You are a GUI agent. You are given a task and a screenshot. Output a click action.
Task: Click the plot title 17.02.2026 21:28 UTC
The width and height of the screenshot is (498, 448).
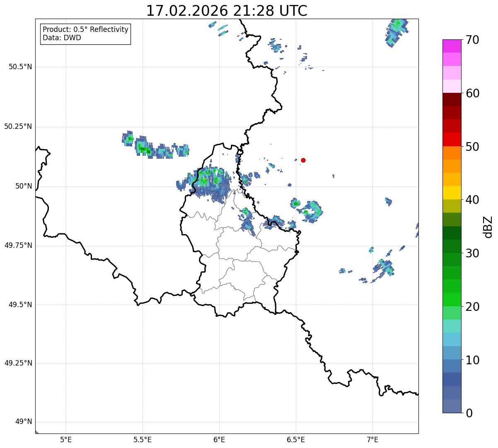click(227, 11)
